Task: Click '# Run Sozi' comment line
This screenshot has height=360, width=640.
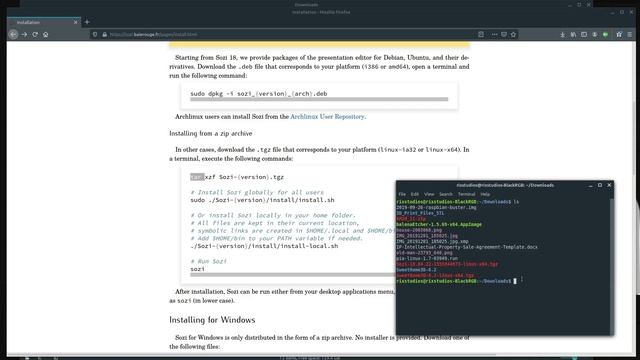Action: (x=209, y=261)
